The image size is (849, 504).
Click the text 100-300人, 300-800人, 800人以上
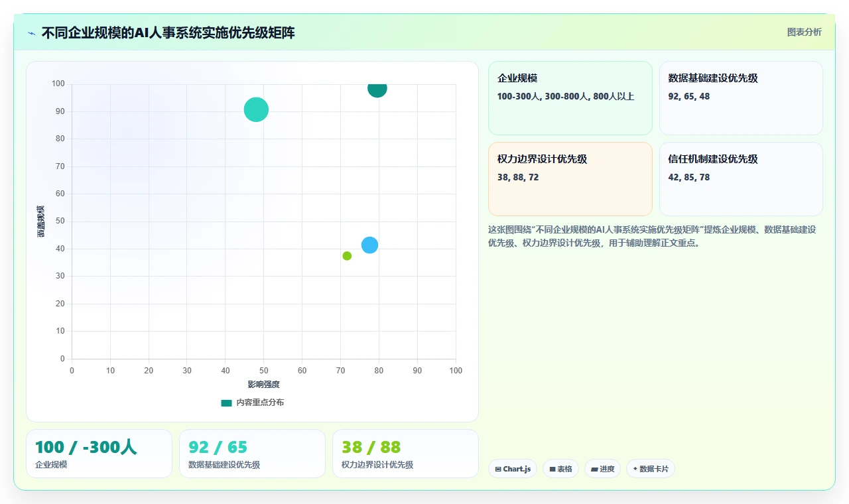[566, 96]
